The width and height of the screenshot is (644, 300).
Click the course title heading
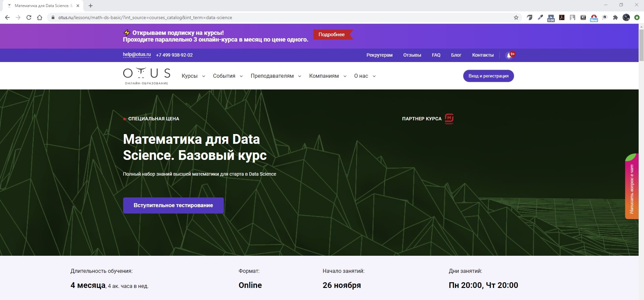195,147
